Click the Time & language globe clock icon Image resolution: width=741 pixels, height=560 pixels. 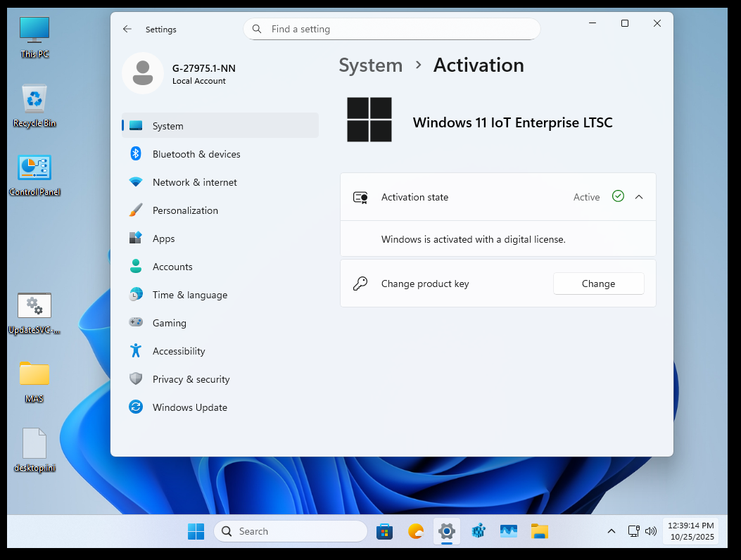136,294
